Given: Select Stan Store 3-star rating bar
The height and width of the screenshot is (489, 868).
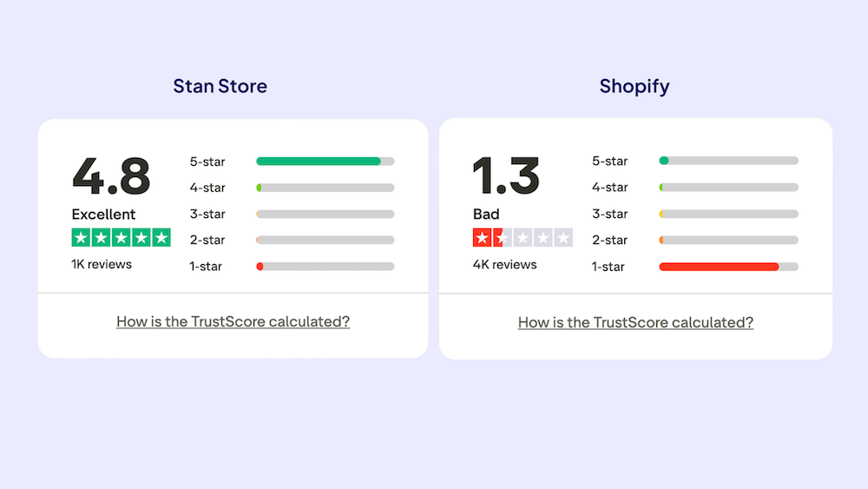Looking at the screenshot, I should [x=325, y=214].
